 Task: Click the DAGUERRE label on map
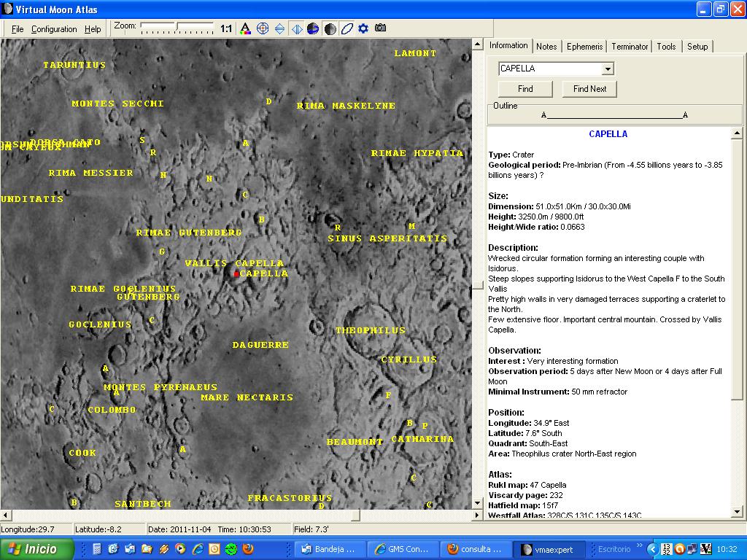(x=260, y=345)
